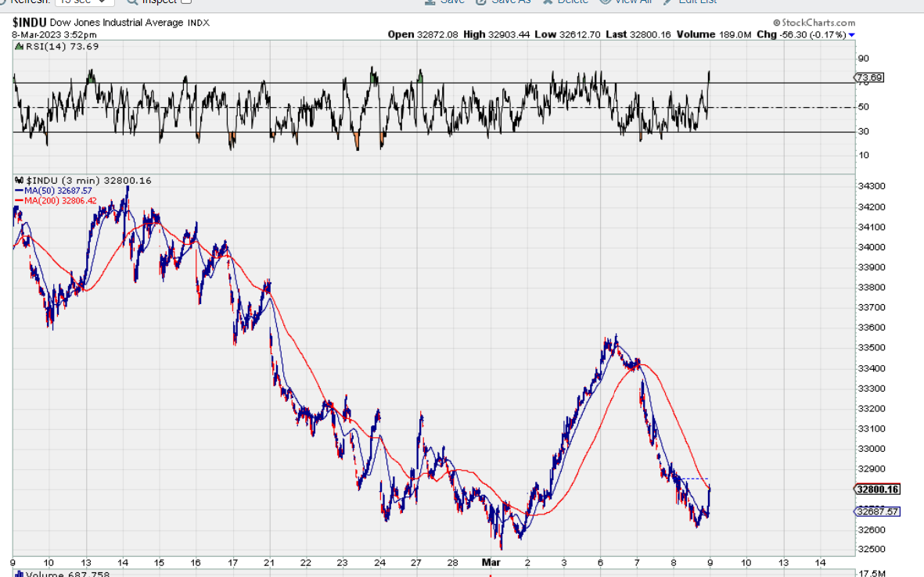Click the Volume panel bar icon
The height and width of the screenshot is (577, 924).
(x=19, y=575)
